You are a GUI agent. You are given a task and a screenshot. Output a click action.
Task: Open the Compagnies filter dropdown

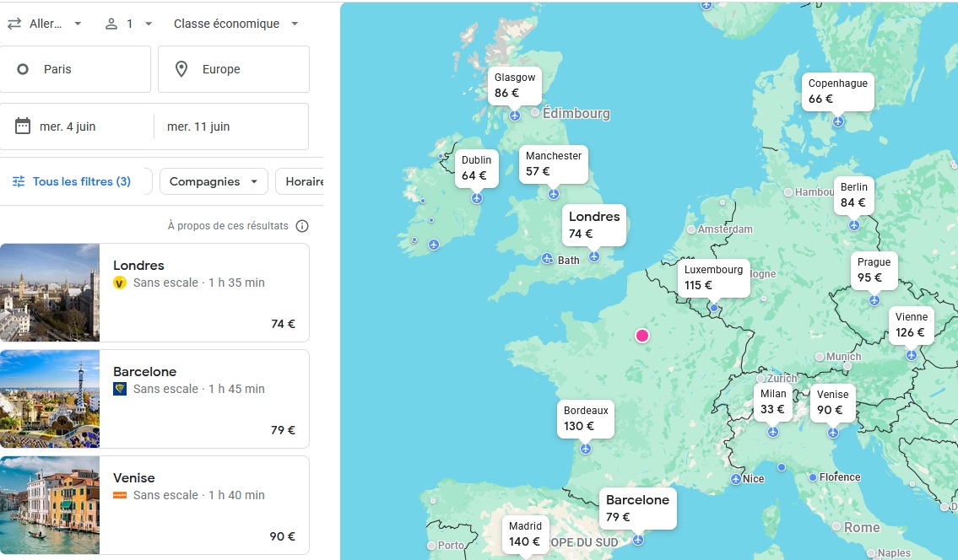[x=214, y=181]
